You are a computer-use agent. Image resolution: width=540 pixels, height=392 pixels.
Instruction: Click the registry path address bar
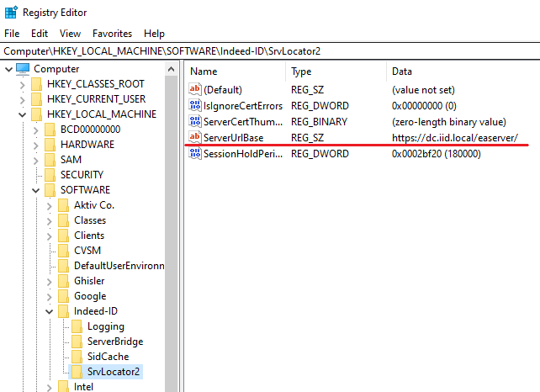click(269, 50)
